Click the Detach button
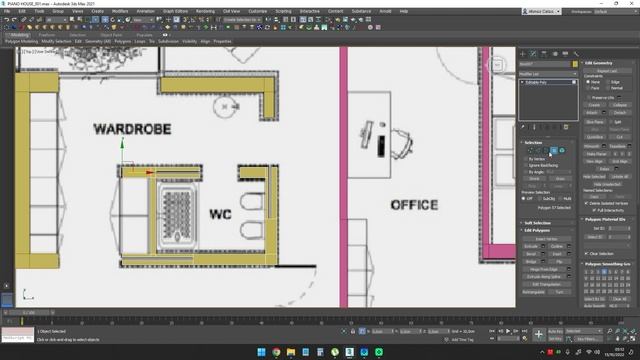 pyautogui.click(x=620, y=112)
